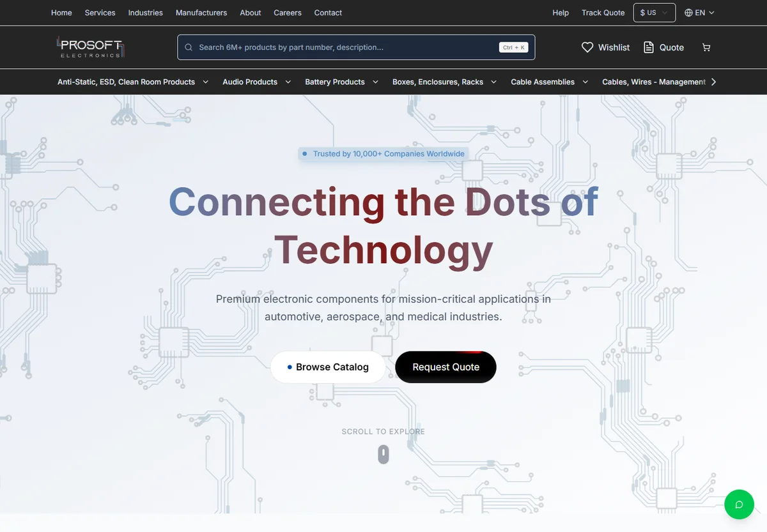Open the Industries menu item
The height and width of the screenshot is (532, 767).
(x=145, y=13)
